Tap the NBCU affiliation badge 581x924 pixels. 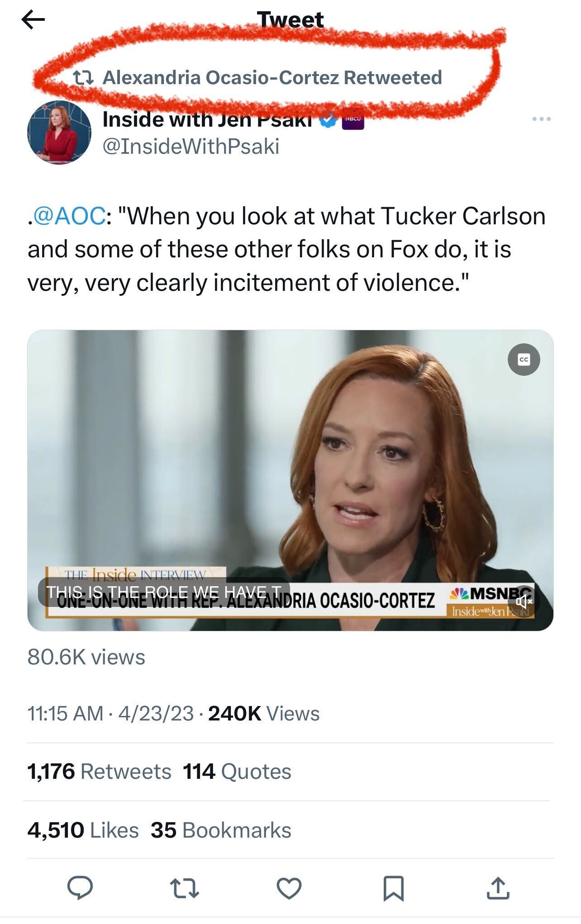353,119
